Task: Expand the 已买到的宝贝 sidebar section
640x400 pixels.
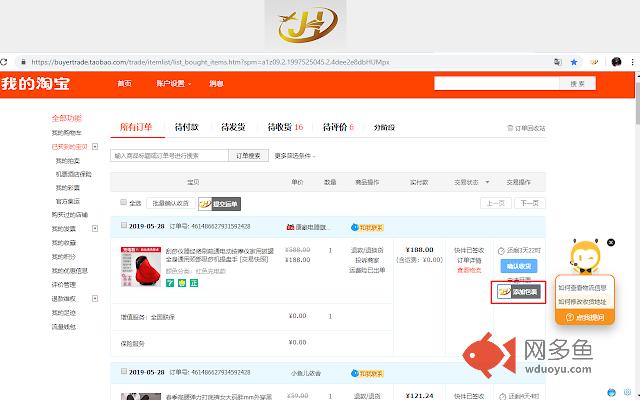Action: click(x=95, y=147)
